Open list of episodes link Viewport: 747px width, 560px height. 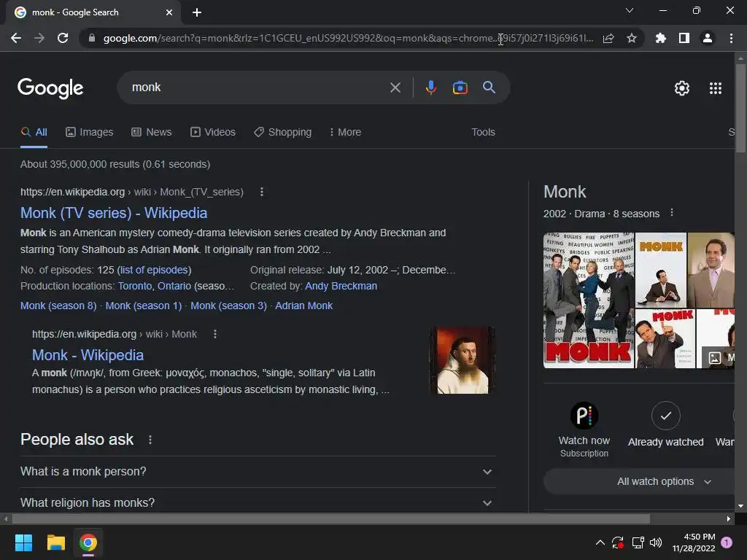pos(154,270)
